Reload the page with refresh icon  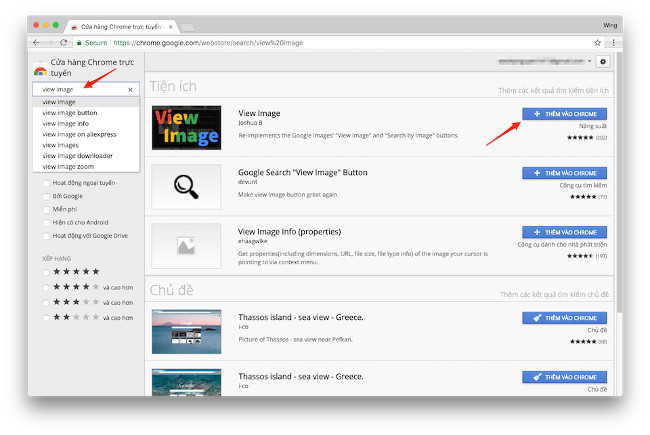coord(63,42)
